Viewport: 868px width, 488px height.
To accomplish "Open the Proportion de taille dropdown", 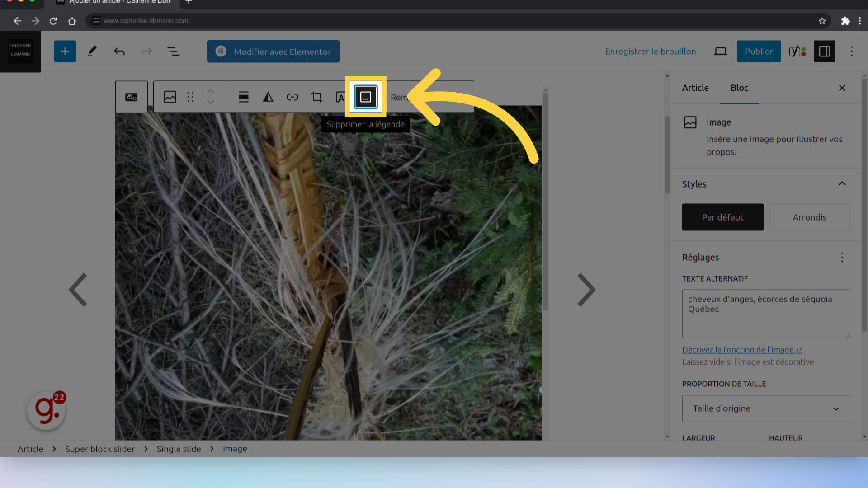I will point(766,408).
